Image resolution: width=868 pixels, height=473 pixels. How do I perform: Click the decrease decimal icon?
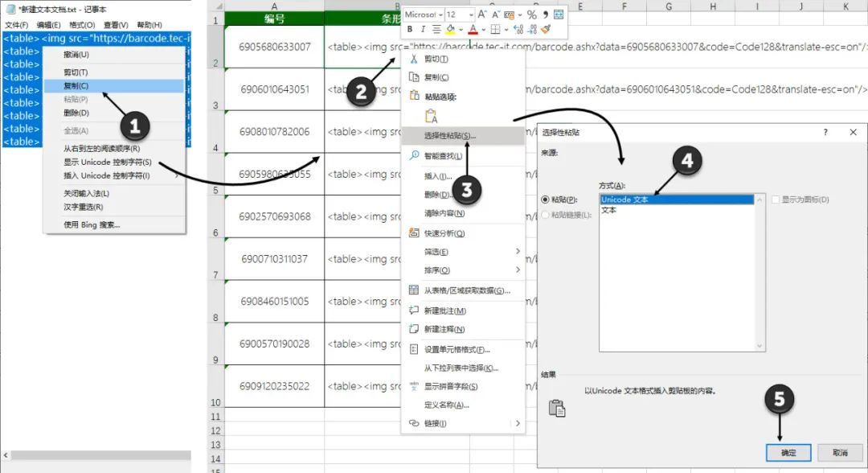[532, 29]
